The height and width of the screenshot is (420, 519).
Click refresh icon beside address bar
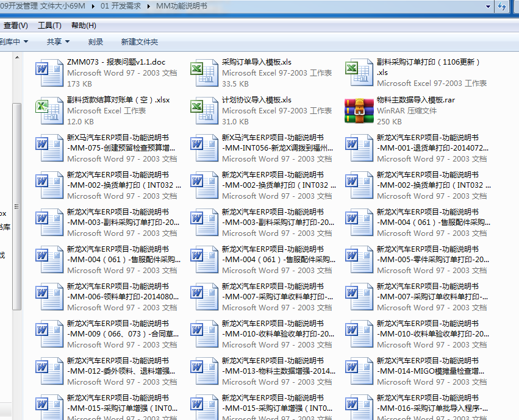(502, 6)
